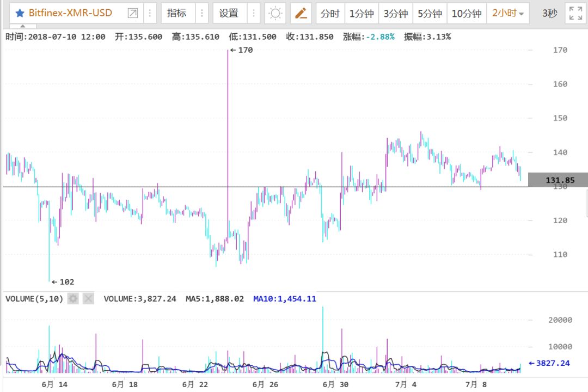The width and height of the screenshot is (588, 392).
Task: Click the Bitfinex-XMR-USD symbol name
Action: pos(70,13)
